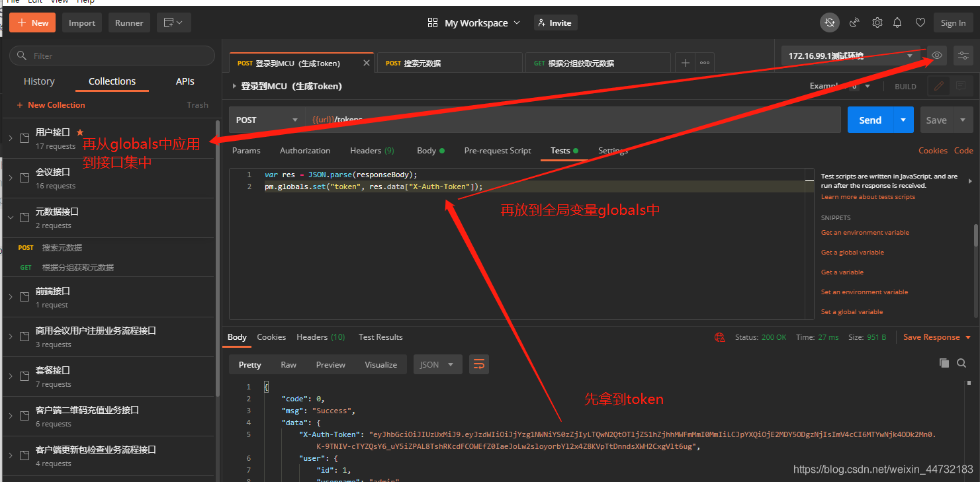Viewport: 980px width, 482px height.
Task: Expand the 商用会议用户注册业务流程接口 collection
Action: click(11, 337)
